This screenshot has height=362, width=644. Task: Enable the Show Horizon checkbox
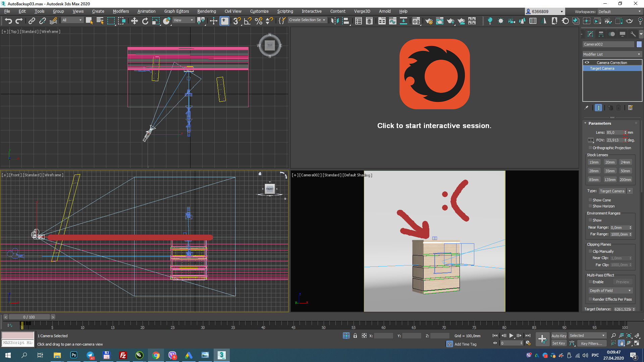pyautogui.click(x=590, y=206)
